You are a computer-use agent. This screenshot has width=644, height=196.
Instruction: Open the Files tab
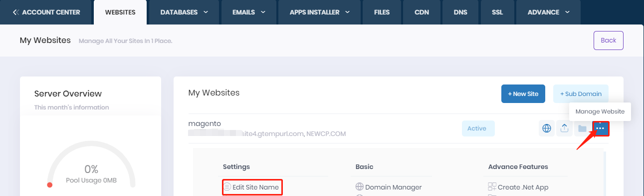(382, 12)
